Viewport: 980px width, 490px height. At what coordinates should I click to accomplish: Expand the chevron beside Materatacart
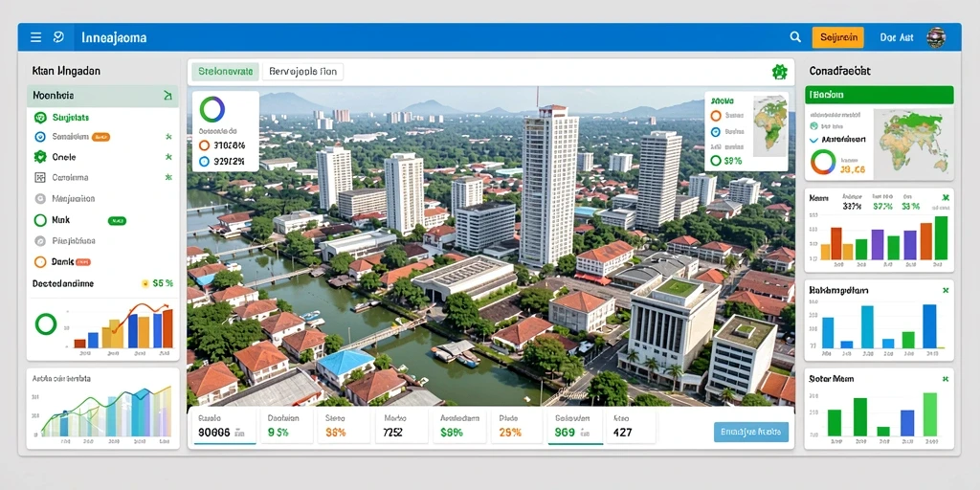813,140
